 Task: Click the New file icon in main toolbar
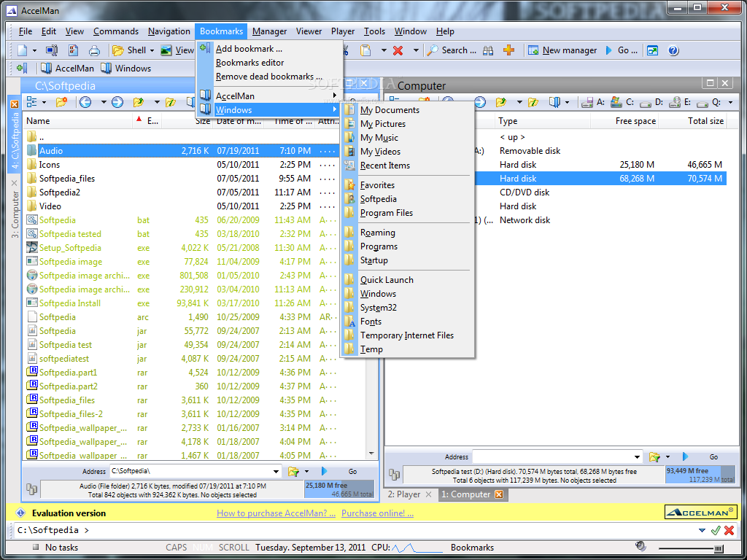pyautogui.click(x=23, y=50)
